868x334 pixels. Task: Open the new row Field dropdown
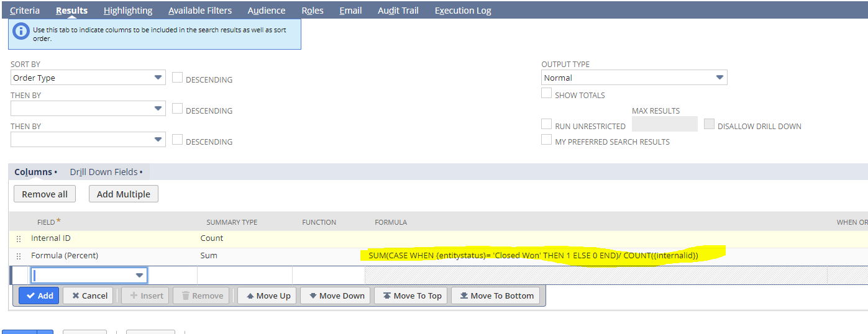89,275
